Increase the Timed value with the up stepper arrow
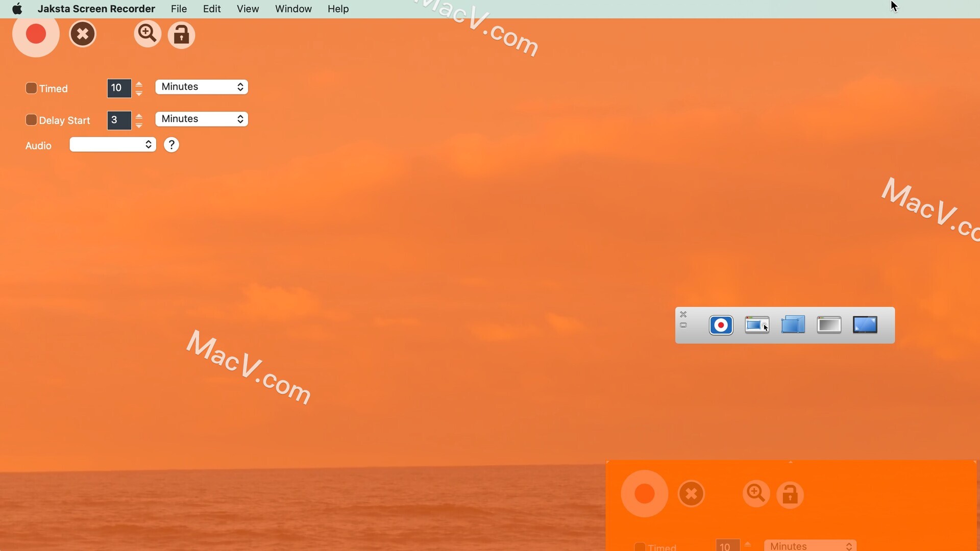The width and height of the screenshot is (980, 551). tap(139, 84)
